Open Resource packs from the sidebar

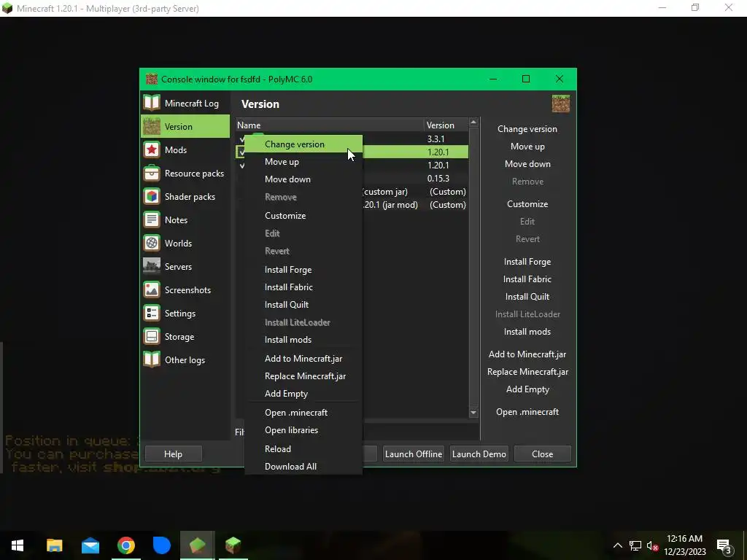(185, 173)
